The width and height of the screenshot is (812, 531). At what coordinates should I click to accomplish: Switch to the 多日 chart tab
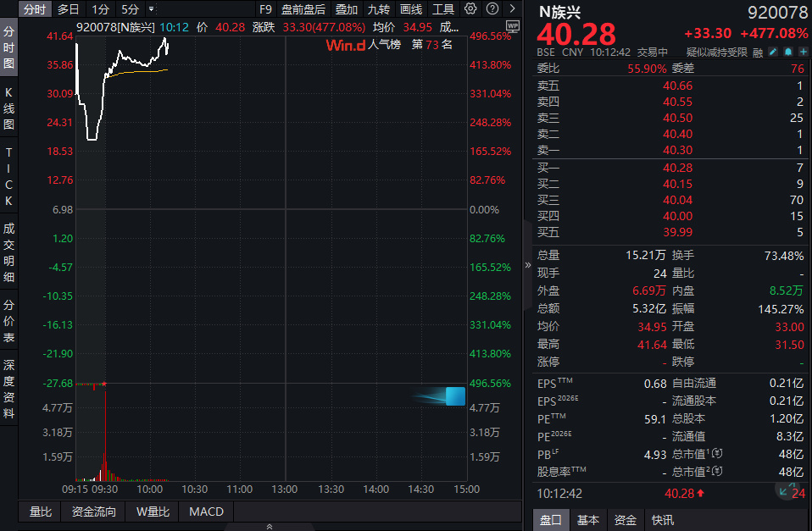click(68, 9)
